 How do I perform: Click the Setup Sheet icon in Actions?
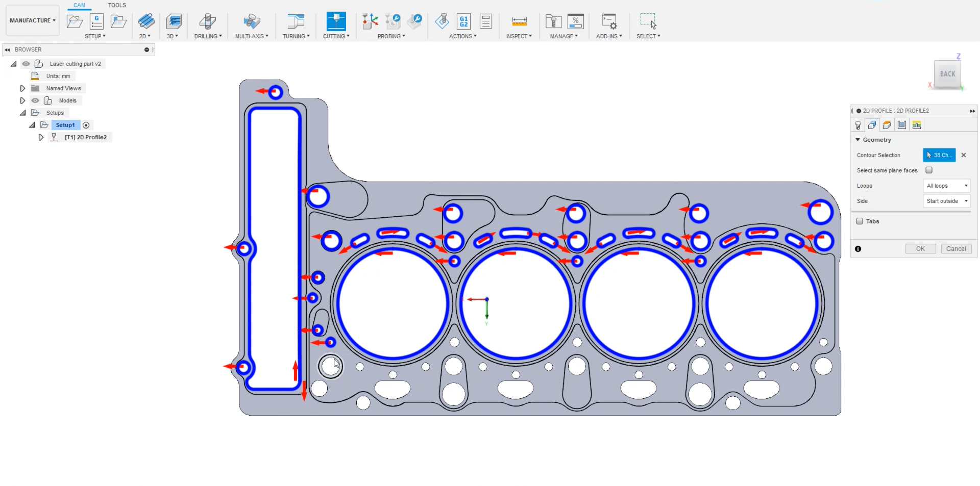(485, 21)
